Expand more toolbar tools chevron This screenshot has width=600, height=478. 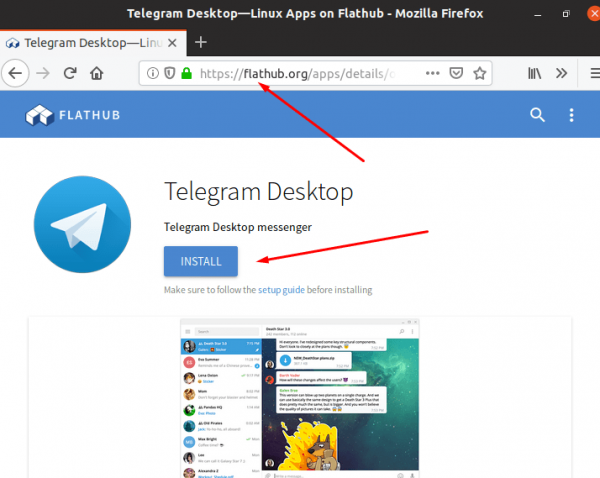click(561, 73)
